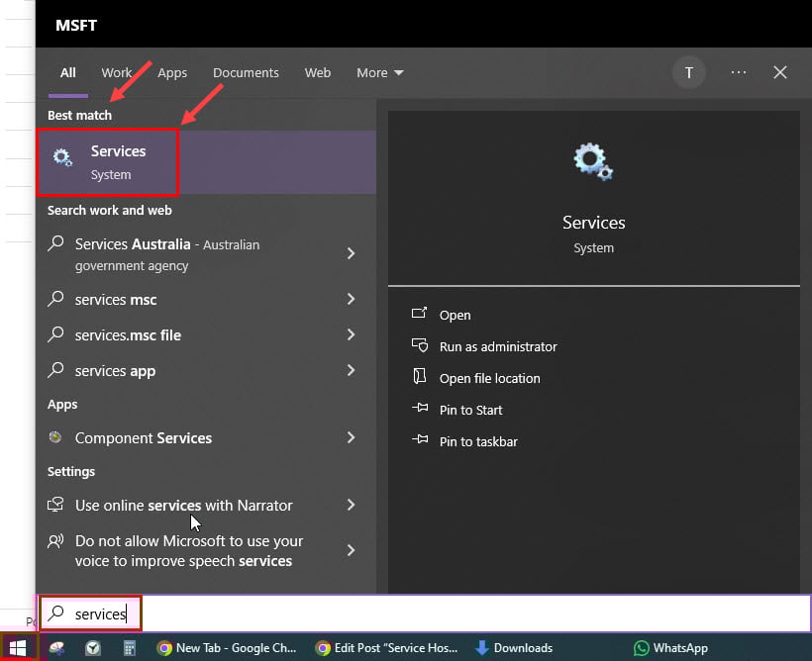Click the Services gear icon in results
Viewport: 812px width, 661px height.
(x=62, y=157)
